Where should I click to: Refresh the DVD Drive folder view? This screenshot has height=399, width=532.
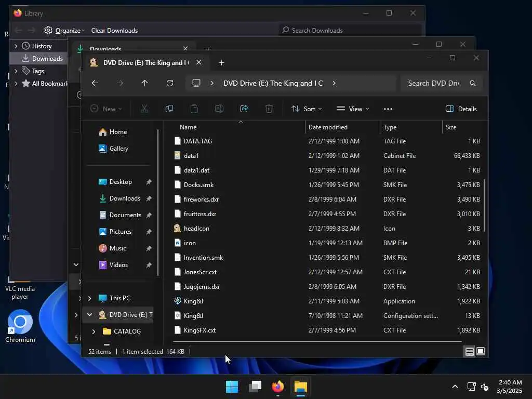point(170,83)
